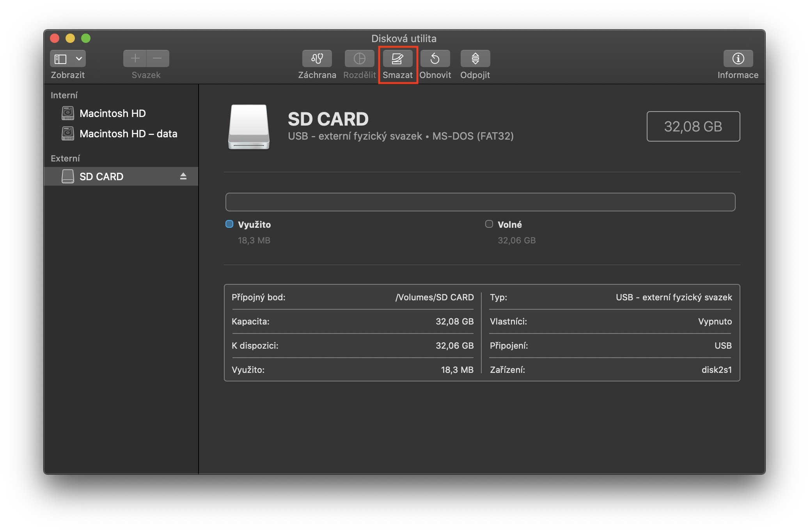Click the Záchrana first aid icon
This screenshot has width=809, height=532.
coord(317,59)
